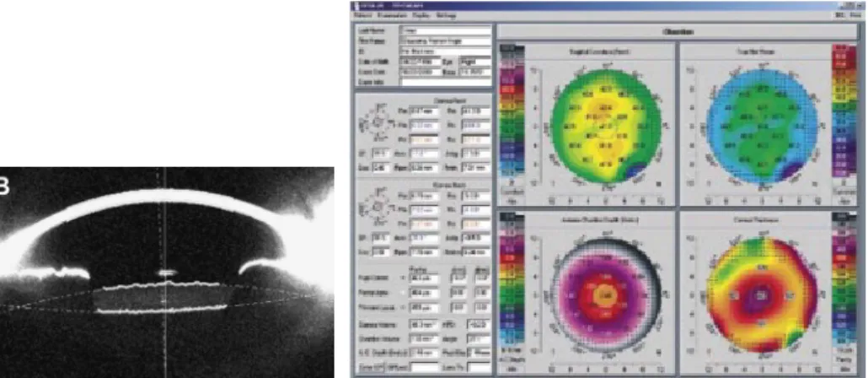Click Pupil Center pachymetry value
The image size is (868, 378).
tap(424, 278)
